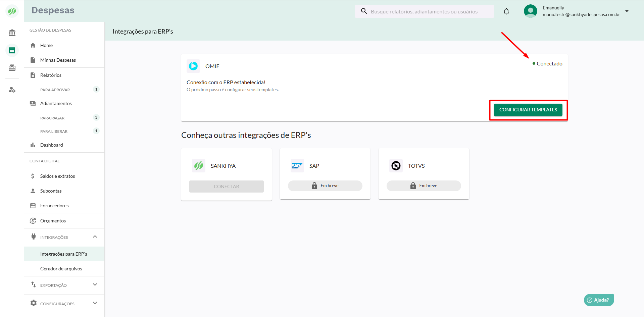
Task: Click the SAP logo icon
Action: pyautogui.click(x=297, y=166)
